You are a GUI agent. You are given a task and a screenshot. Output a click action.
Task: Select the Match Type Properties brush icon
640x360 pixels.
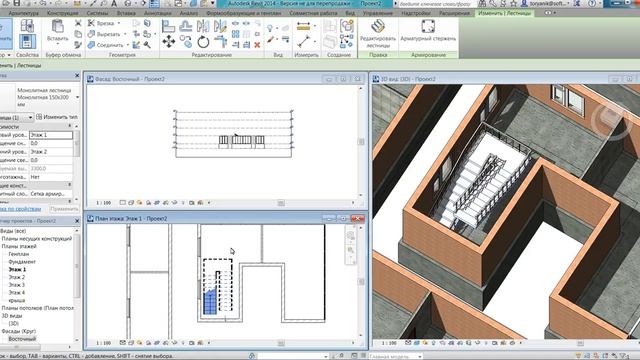pyautogui.click(x=78, y=44)
